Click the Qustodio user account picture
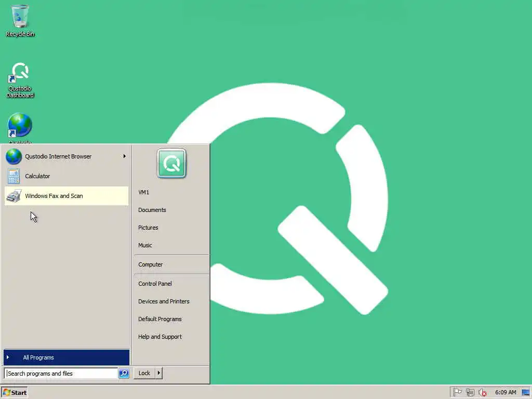The height and width of the screenshot is (399, 532). (x=171, y=163)
